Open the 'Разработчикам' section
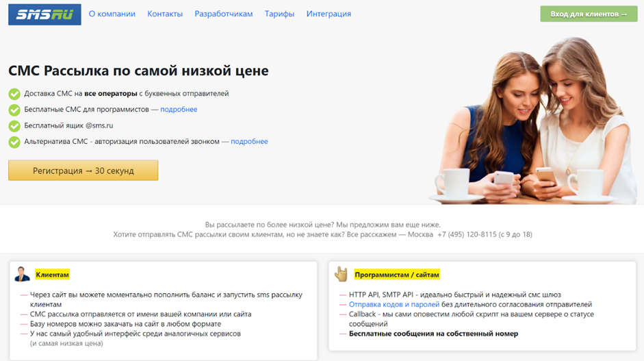Viewport: 644px width, 361px height. tap(223, 14)
